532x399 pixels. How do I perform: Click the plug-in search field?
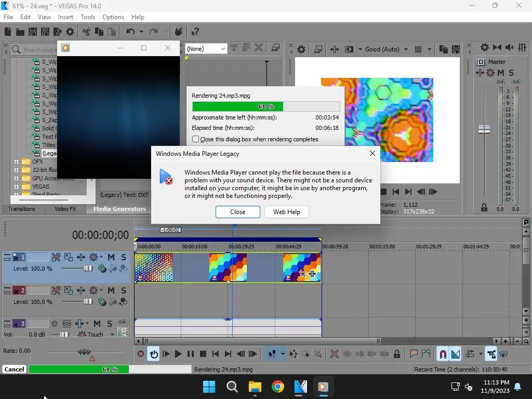[x=34, y=50]
